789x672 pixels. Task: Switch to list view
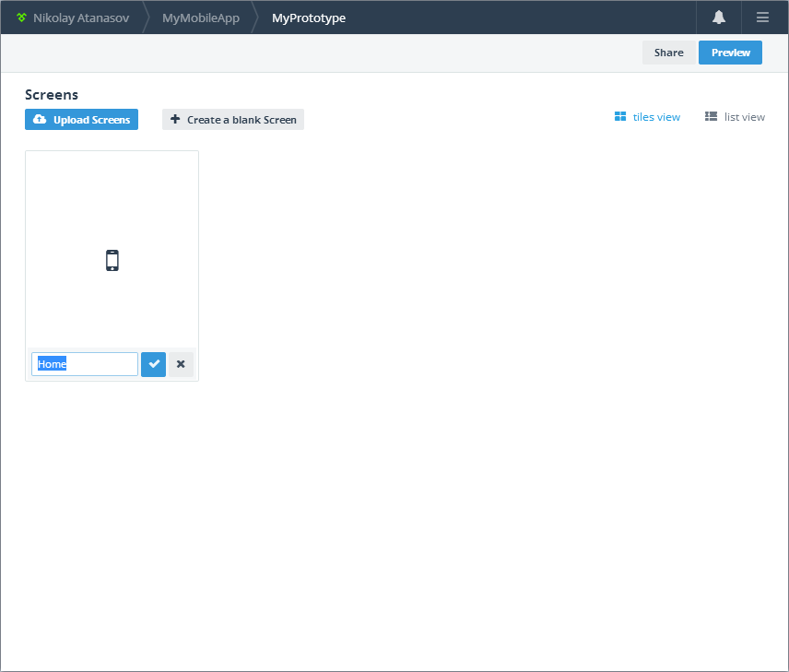(735, 117)
